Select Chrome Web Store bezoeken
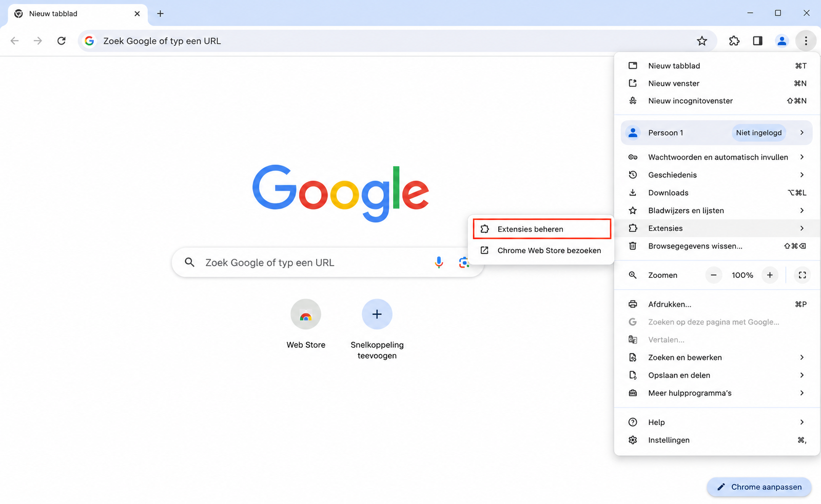This screenshot has height=504, width=821. click(x=542, y=251)
